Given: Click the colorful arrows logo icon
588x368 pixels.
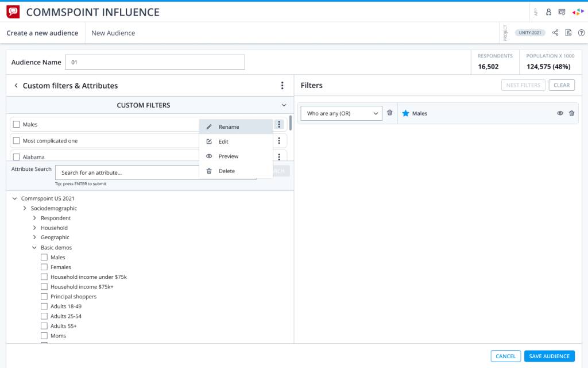Looking at the screenshot, I should pyautogui.click(x=578, y=12).
